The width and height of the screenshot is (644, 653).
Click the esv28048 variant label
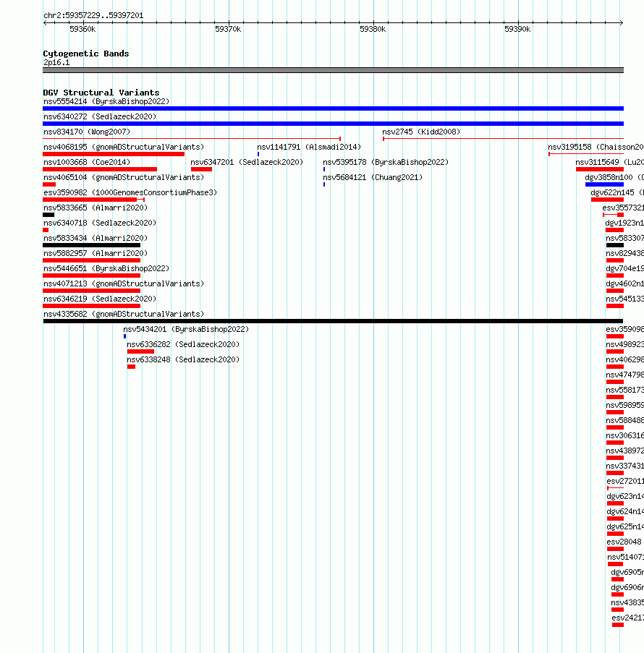[624, 542]
